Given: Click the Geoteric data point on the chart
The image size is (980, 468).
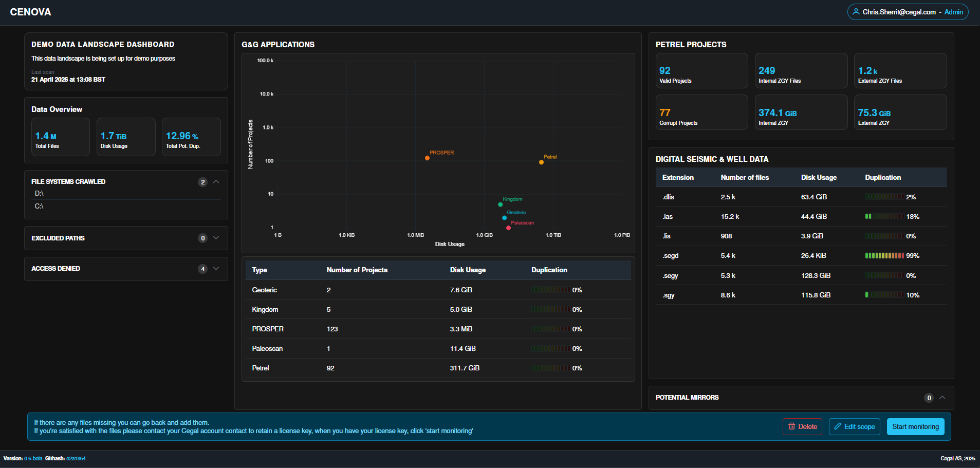Looking at the screenshot, I should 505,218.
